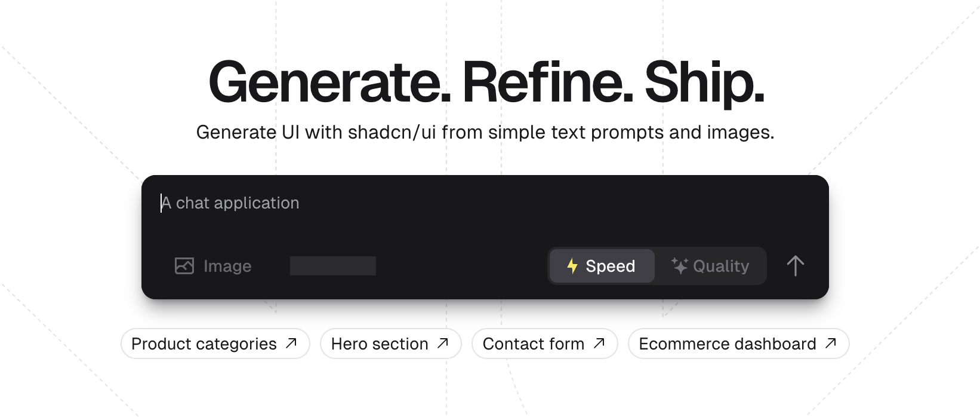Click arrow icon beside Contact form

click(x=599, y=343)
